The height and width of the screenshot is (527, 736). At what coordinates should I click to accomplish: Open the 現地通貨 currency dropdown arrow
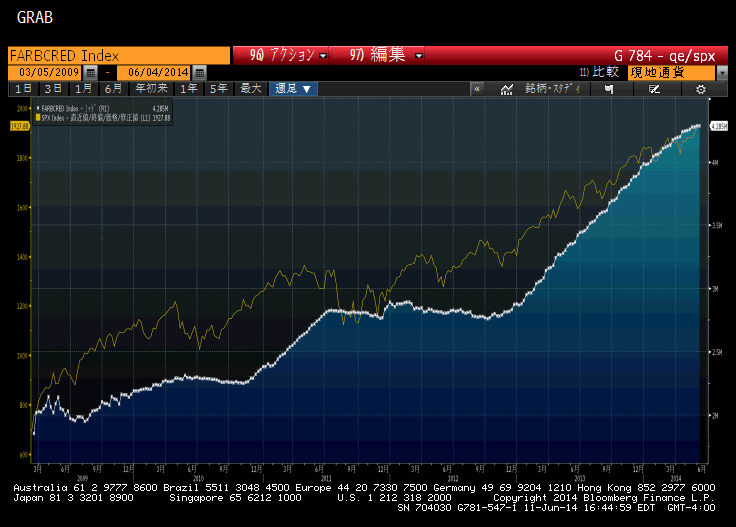(x=722, y=73)
